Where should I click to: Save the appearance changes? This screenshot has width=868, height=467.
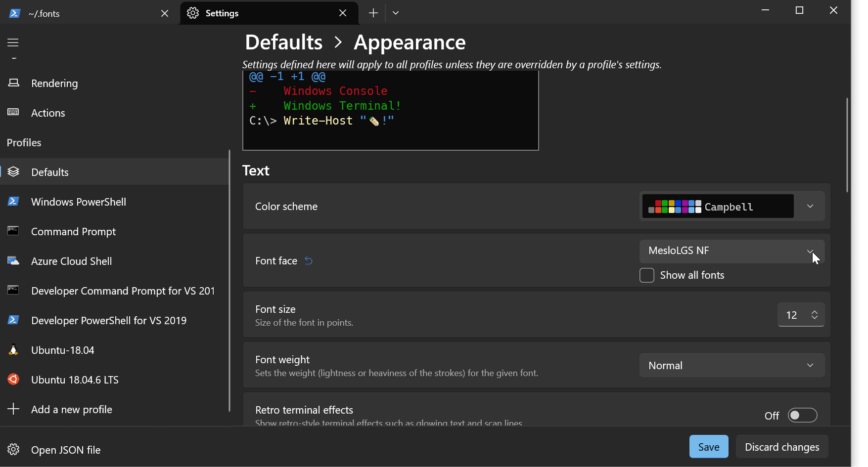pyautogui.click(x=709, y=446)
